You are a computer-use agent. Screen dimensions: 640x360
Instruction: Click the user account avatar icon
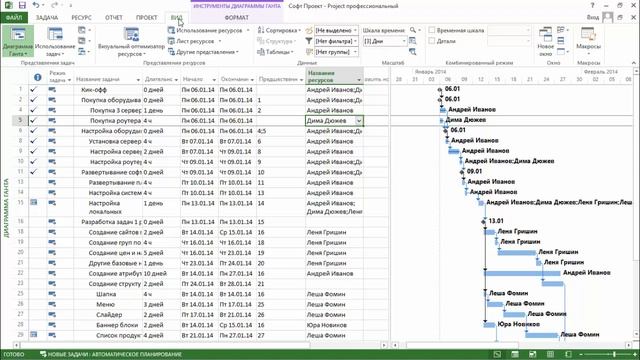tap(607, 17)
